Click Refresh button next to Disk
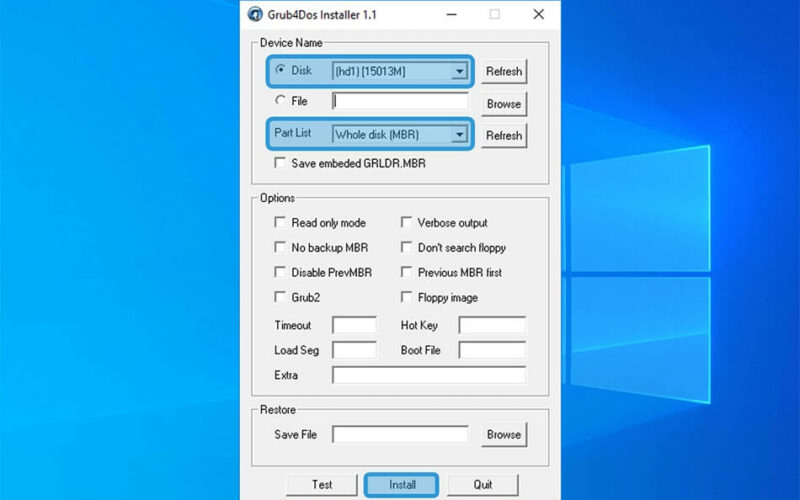Screen dimensions: 800x500 pyautogui.click(x=504, y=71)
